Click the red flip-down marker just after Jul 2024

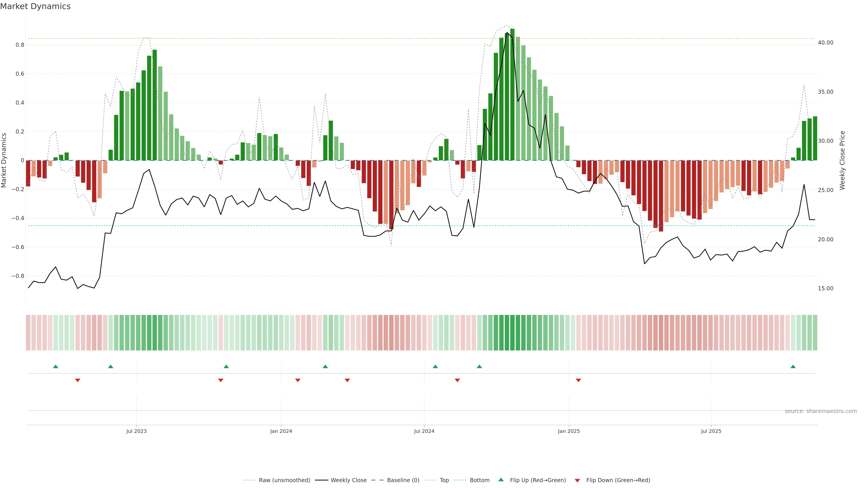coord(457,380)
